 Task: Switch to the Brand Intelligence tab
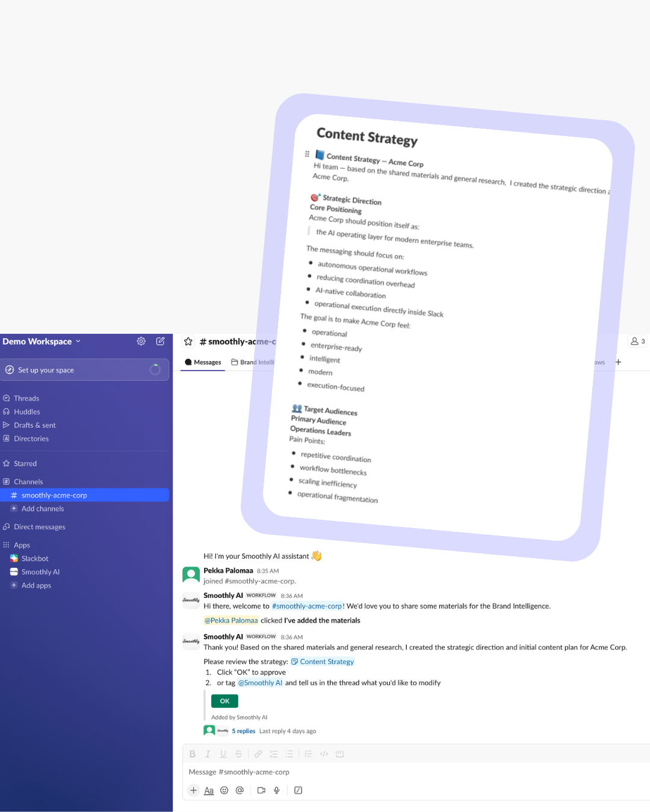point(253,362)
